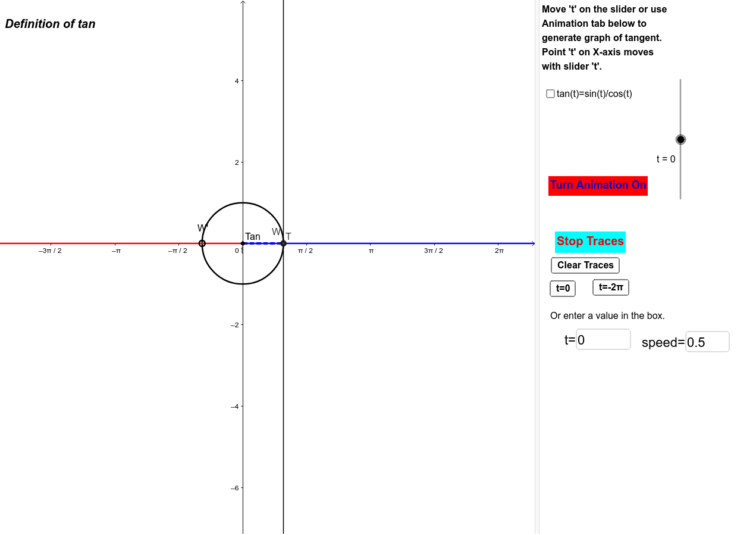Image resolution: width=756 pixels, height=535 pixels.
Task: Select the blue portion of the x-axis
Action: tap(416, 243)
